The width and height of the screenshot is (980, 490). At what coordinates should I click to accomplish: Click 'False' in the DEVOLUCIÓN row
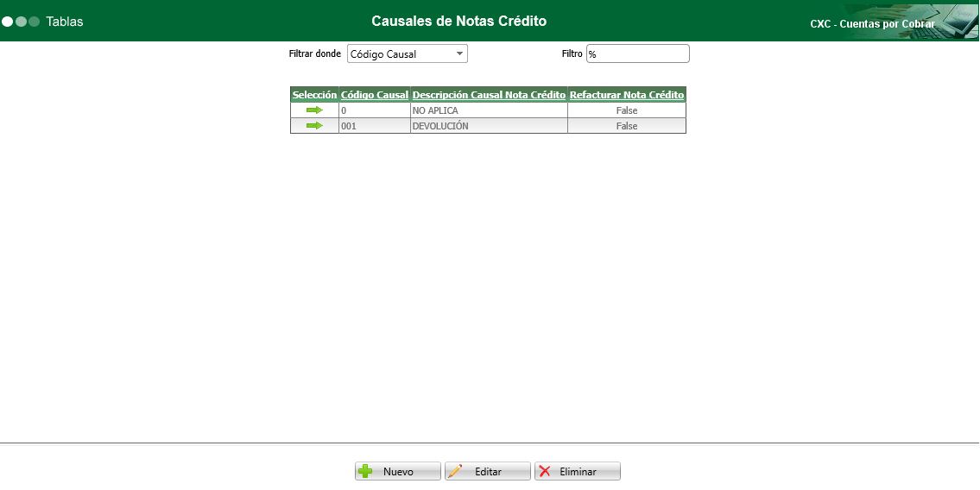coord(627,126)
